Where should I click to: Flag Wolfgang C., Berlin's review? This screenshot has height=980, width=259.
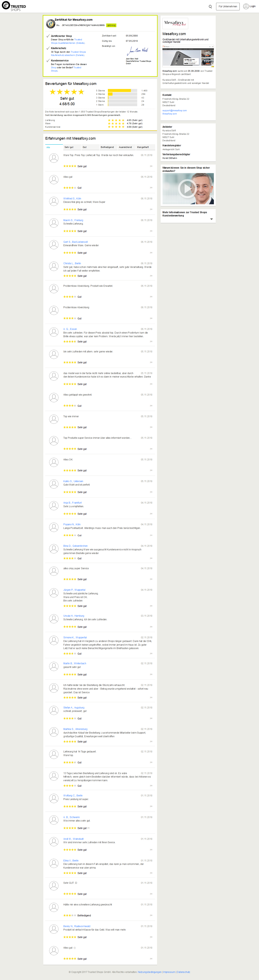coord(151,807)
